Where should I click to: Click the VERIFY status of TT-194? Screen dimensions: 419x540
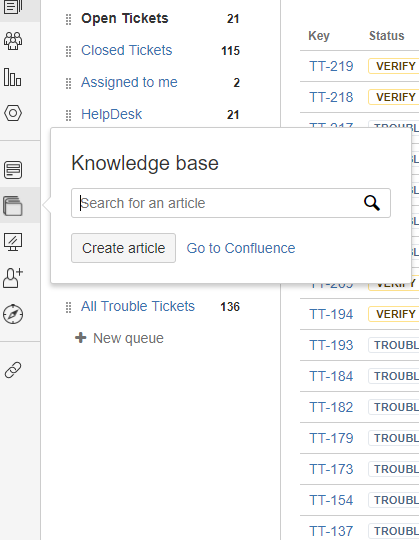(394, 314)
